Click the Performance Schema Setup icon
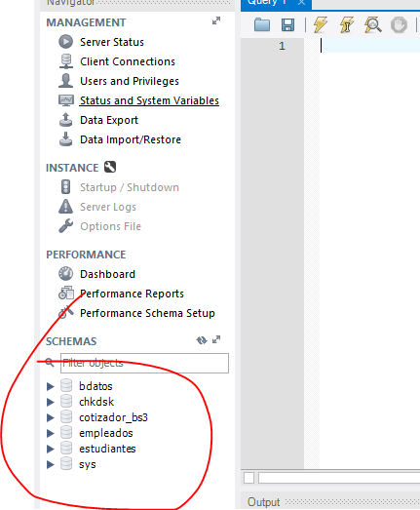 66,312
